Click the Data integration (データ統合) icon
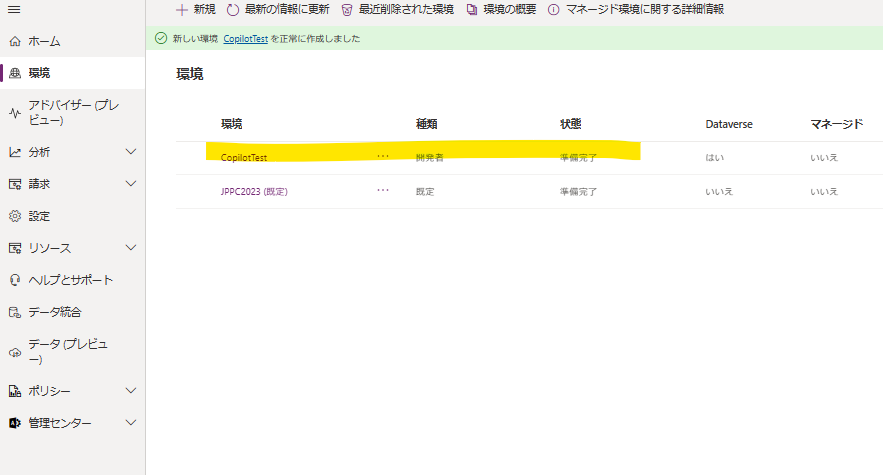Image resolution: width=883 pixels, height=475 pixels. pos(15,312)
